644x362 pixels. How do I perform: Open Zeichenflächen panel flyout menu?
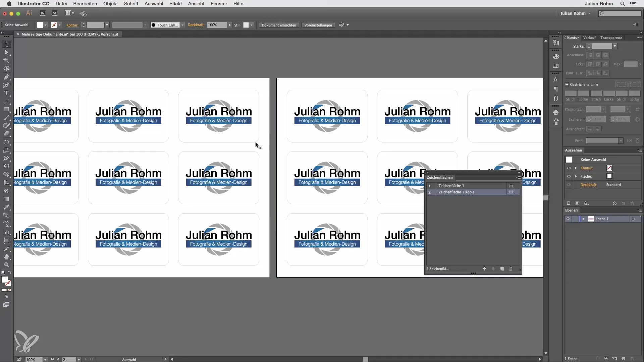coord(518,177)
